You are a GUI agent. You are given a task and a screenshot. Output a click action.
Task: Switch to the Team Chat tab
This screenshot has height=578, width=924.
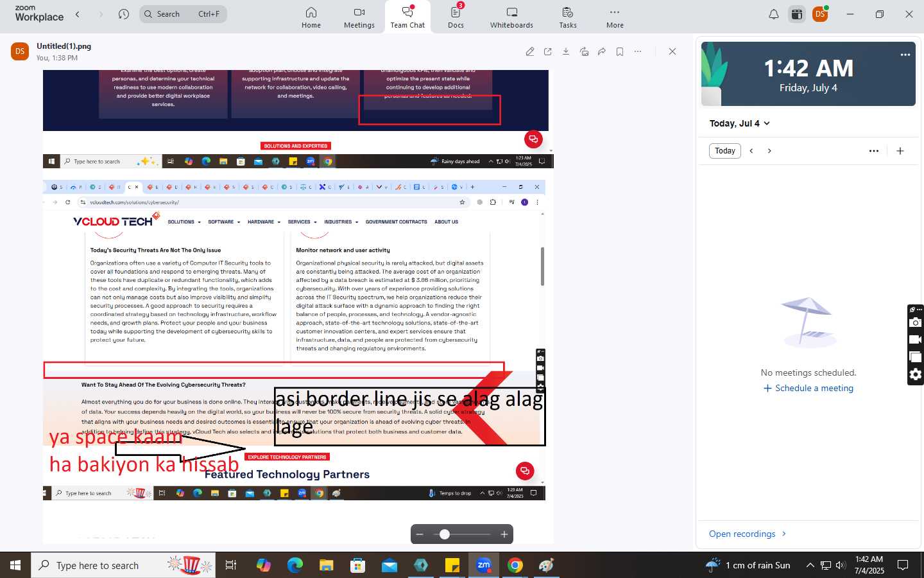[407, 17]
